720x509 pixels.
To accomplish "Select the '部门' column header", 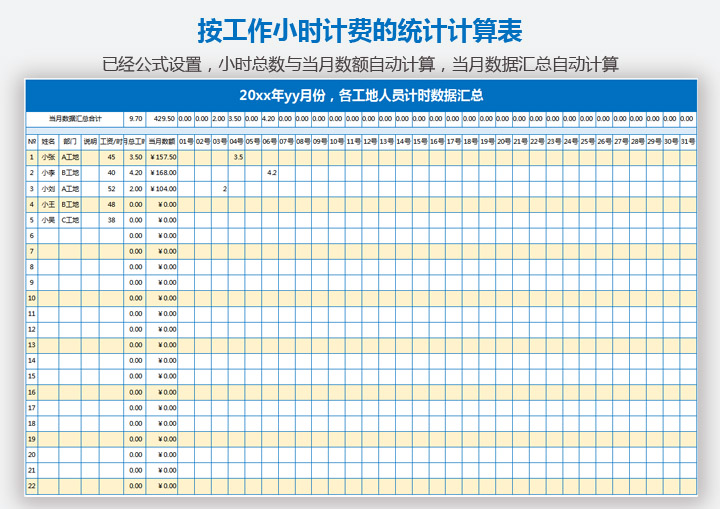I will click(70, 141).
